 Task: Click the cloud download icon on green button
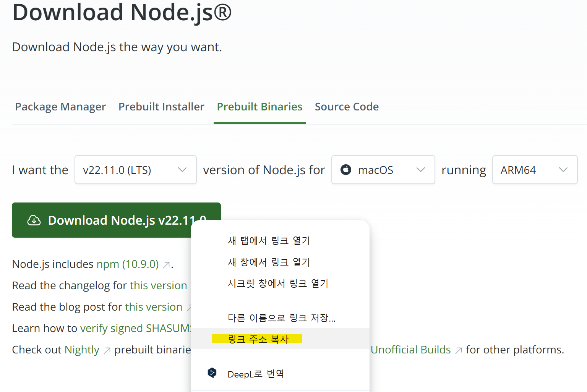34,220
